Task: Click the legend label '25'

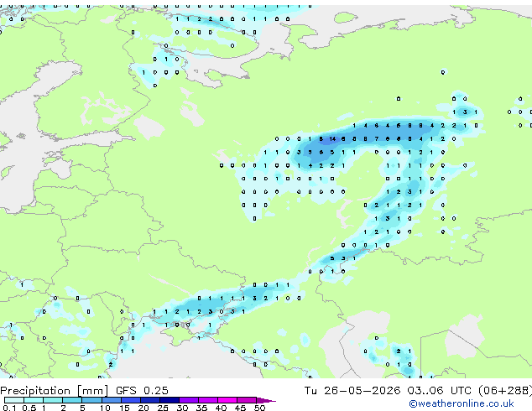Action: click(163, 408)
